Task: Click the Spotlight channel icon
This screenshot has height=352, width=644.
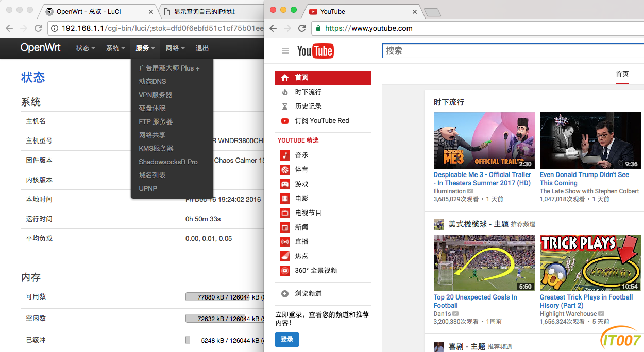Action: point(285,256)
